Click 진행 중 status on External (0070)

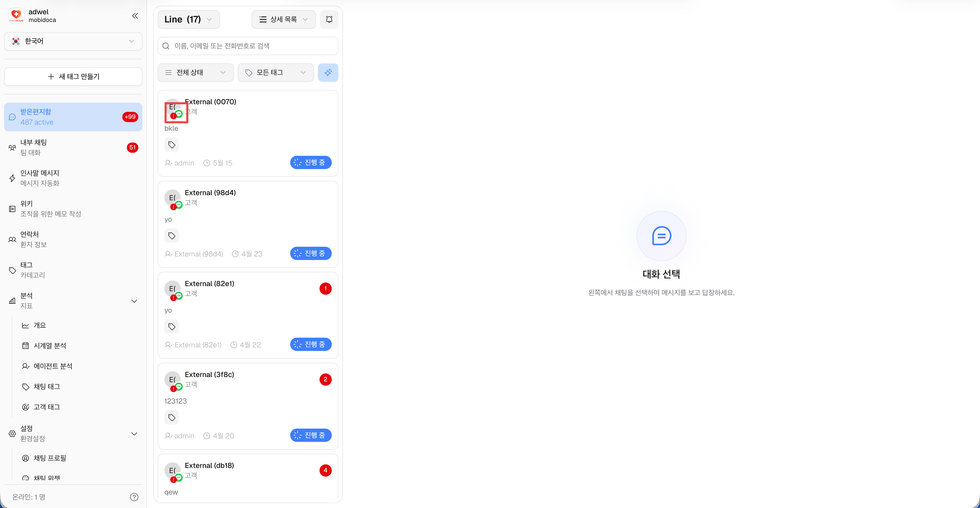[310, 163]
